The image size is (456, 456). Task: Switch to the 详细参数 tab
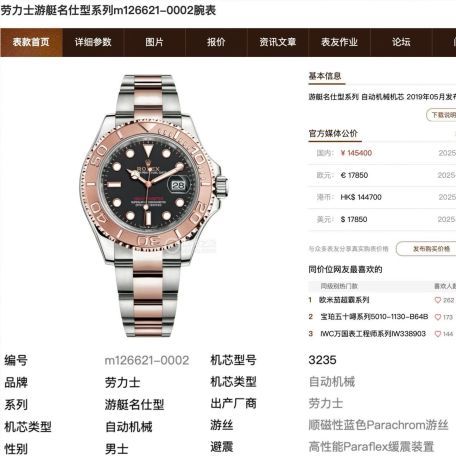point(93,42)
